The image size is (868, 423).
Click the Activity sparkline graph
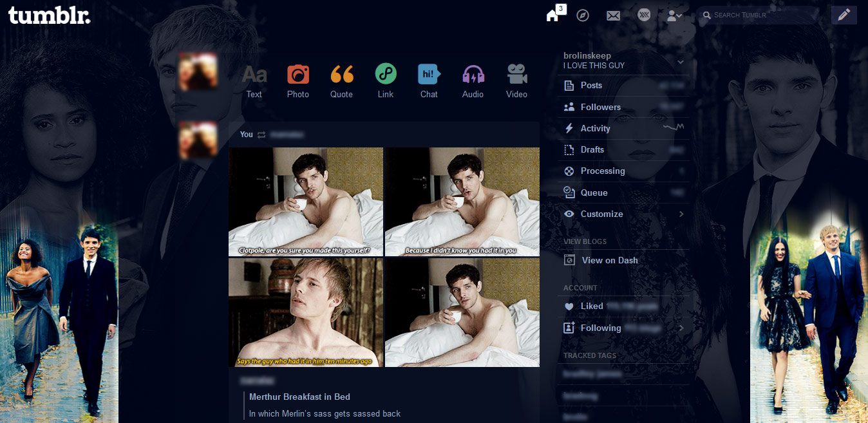point(674,128)
